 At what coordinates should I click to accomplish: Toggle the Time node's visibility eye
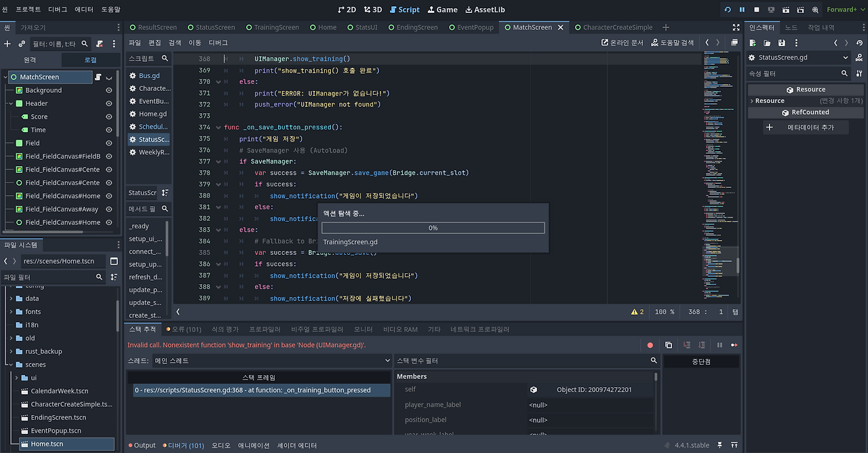tap(108, 130)
